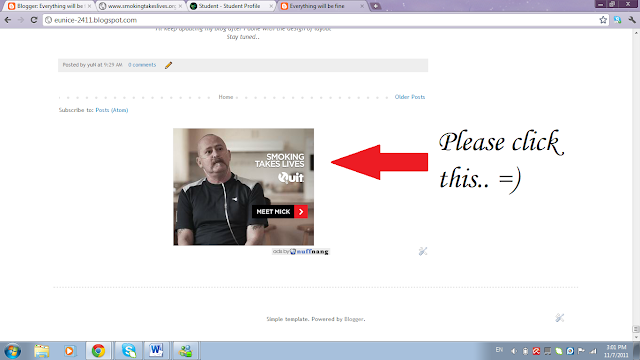The width and height of the screenshot is (640, 360).
Task: Switch to the Everything will be fine tab
Action: (x=322, y=6)
